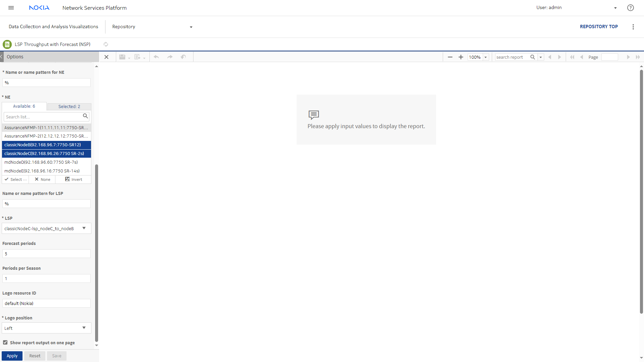This screenshot has height=362, width=644.
Task: Click the redo arrow in report toolbar
Action: (x=170, y=57)
